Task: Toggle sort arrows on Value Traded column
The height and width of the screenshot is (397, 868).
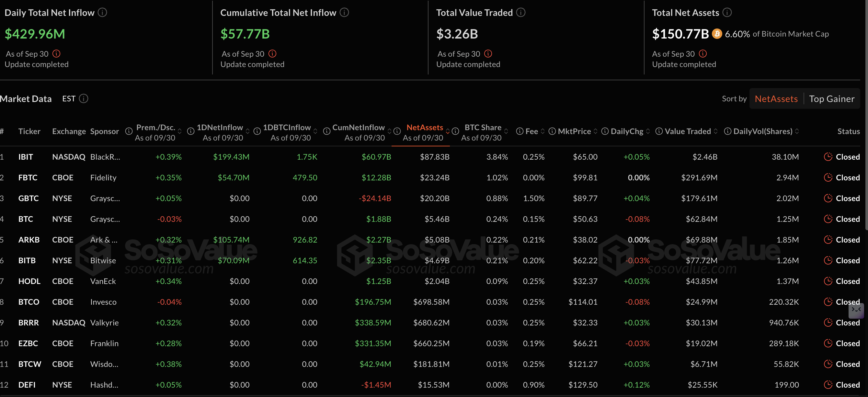Action: coord(715,131)
